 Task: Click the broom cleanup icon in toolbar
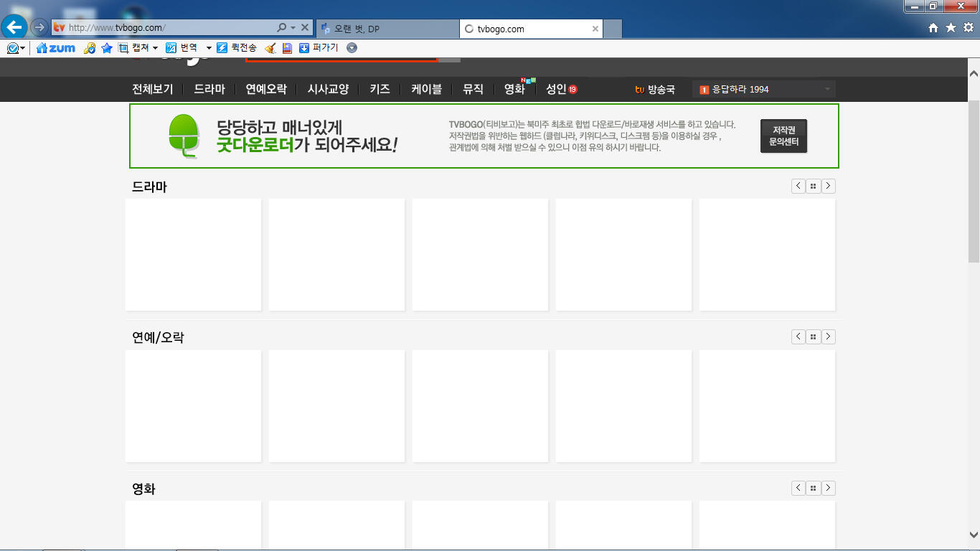(270, 48)
